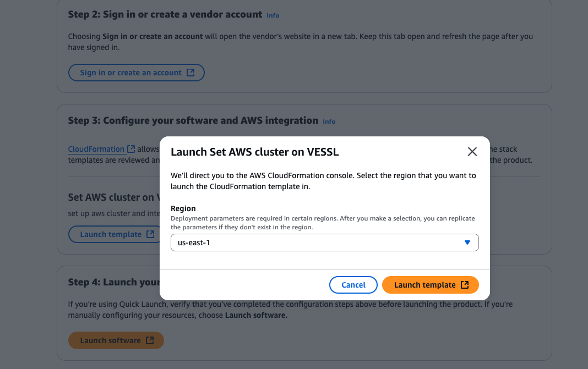This screenshot has height=369, width=588.
Task: Open the CloudFormation documentation link
Action: click(x=96, y=148)
